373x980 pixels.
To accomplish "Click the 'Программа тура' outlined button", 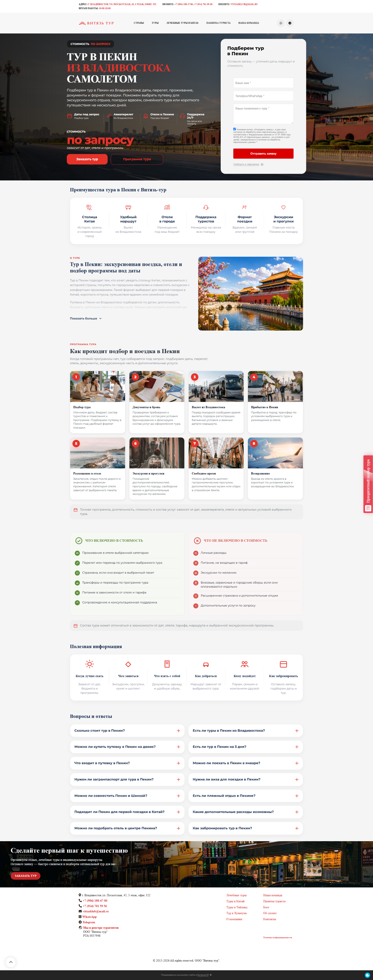I will click(137, 159).
